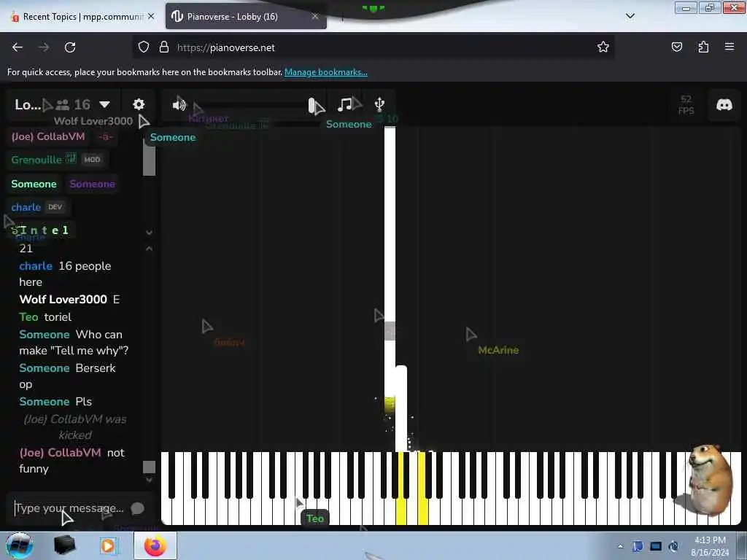Open the Pocket save icon
Viewport: 747px width, 560px height.
coord(676,47)
